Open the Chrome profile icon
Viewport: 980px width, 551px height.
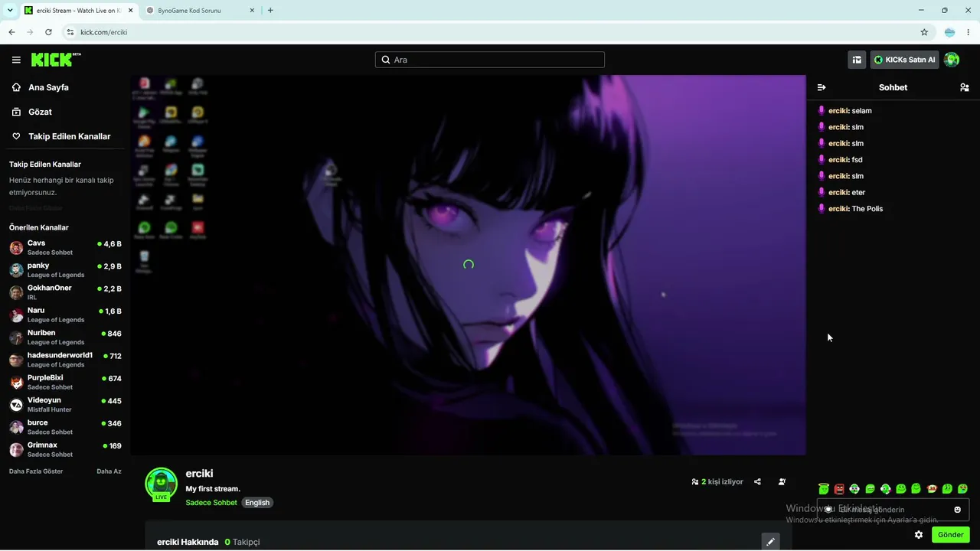point(949,32)
